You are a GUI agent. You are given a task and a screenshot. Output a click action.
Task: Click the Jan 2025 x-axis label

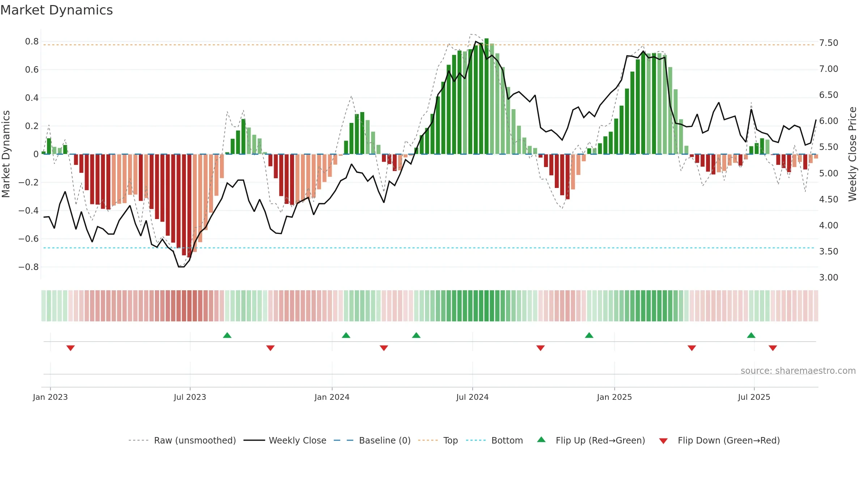[614, 397]
